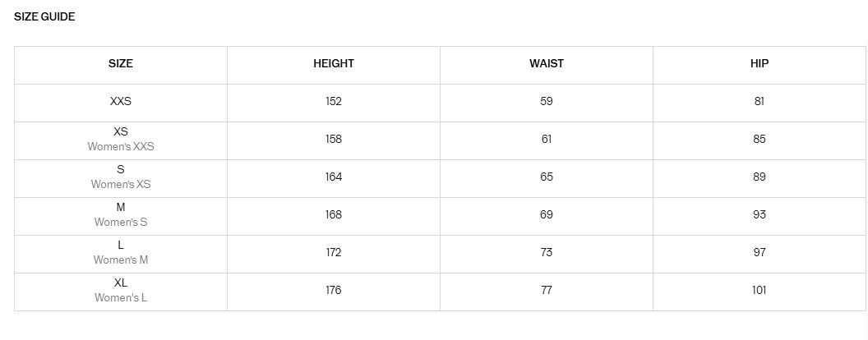The width and height of the screenshot is (868, 340).
Task: Click waist value 65 in S row
Action: click(x=547, y=177)
